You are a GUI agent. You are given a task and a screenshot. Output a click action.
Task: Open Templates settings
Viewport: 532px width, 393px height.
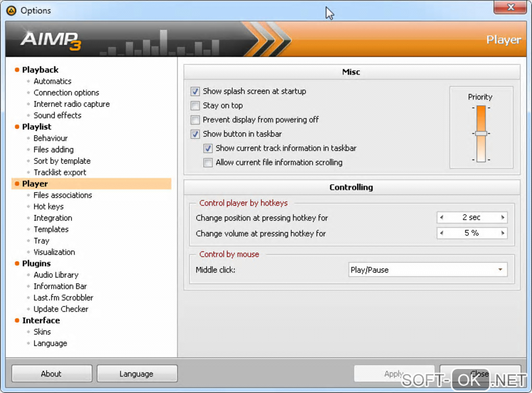click(x=51, y=230)
